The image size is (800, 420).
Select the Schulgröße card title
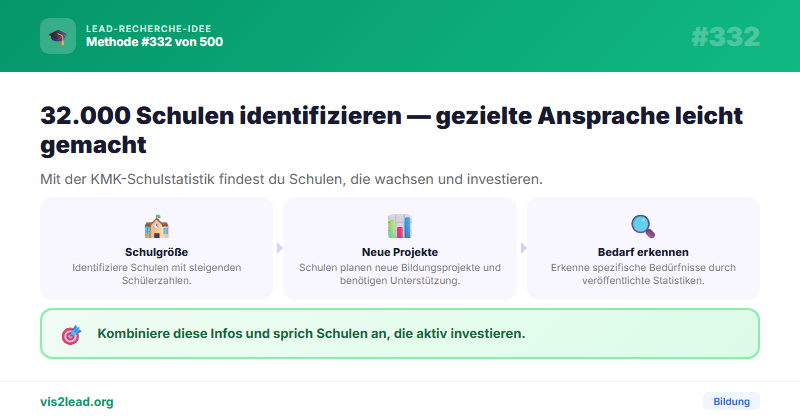157,252
